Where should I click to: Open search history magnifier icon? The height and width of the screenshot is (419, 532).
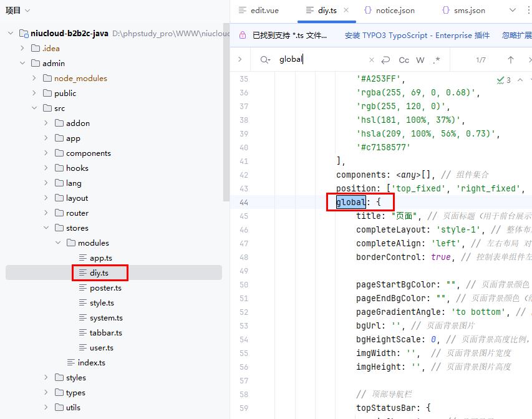point(266,60)
